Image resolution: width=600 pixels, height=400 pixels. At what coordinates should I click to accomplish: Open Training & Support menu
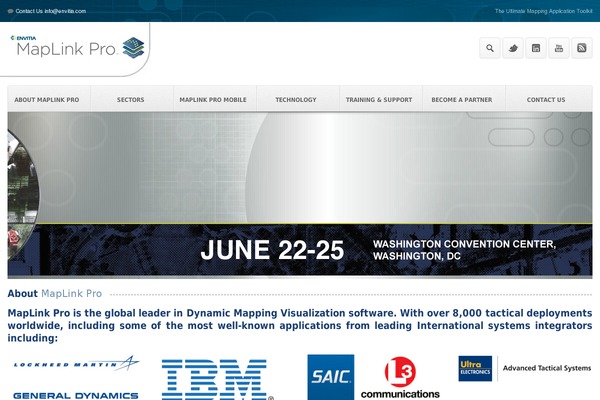click(x=379, y=100)
